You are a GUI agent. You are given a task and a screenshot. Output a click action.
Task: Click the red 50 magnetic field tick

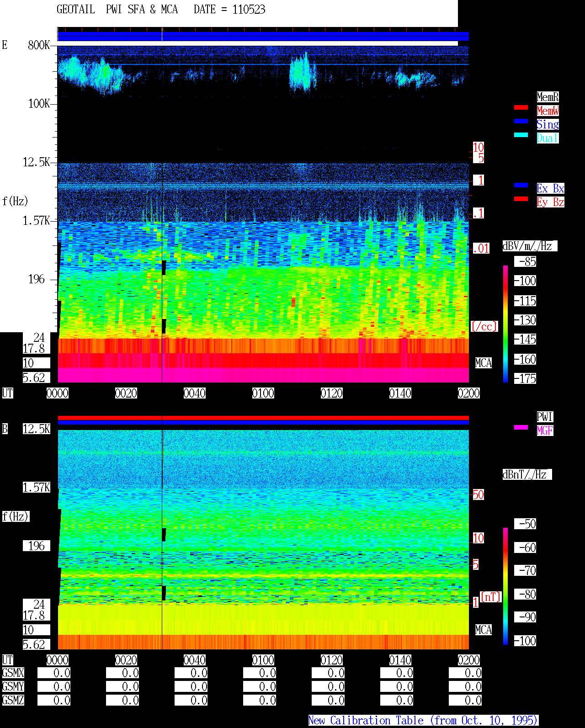pos(478,494)
